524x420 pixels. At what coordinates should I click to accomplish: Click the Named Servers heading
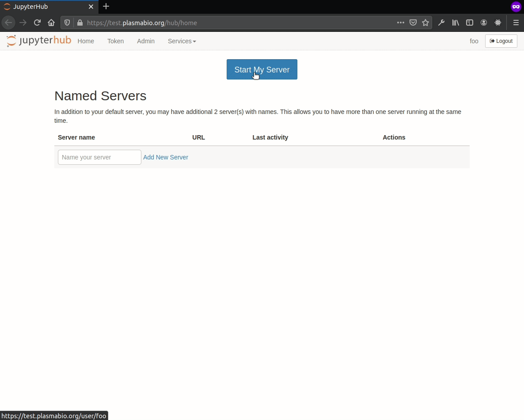point(100,96)
